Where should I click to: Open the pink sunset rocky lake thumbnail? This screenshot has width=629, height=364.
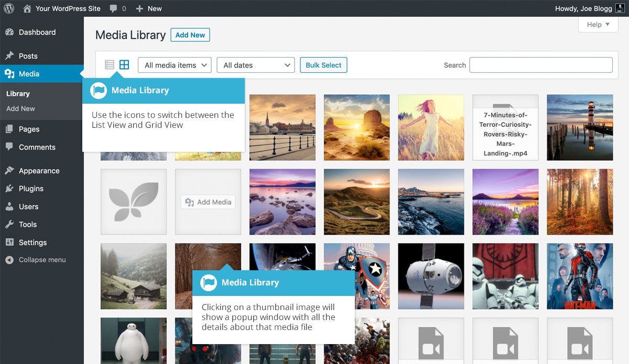(283, 202)
